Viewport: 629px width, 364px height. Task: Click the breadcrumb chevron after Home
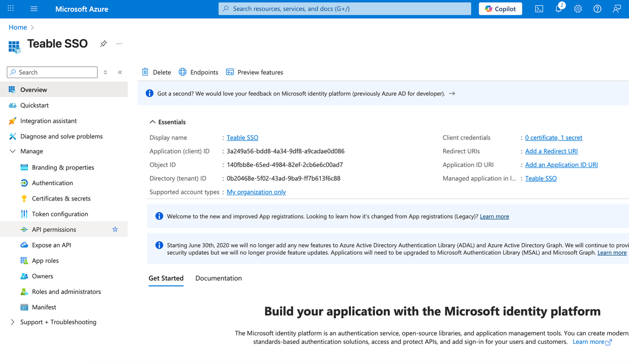32,28
